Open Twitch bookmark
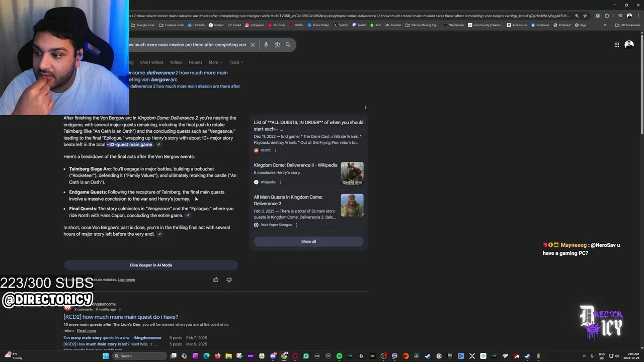The width and height of the screenshot is (644, 362). coord(359,25)
